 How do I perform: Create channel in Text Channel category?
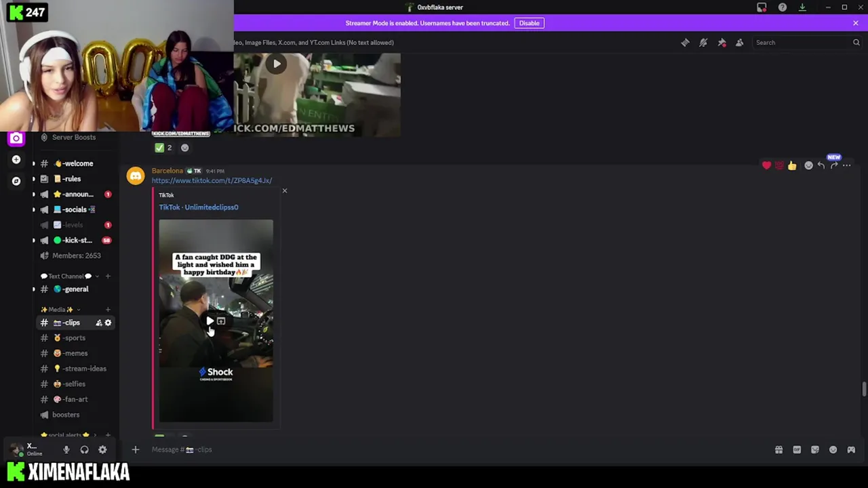(108, 277)
